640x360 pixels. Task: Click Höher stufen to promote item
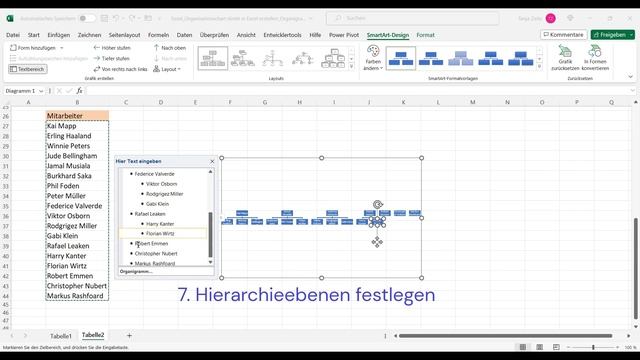pyautogui.click(x=112, y=48)
